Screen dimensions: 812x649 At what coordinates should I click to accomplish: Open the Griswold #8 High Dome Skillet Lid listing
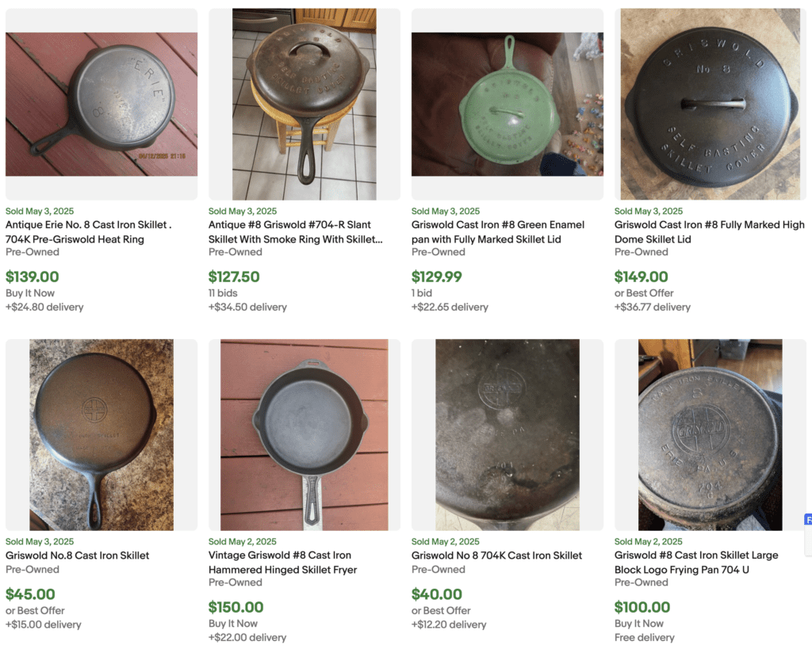709,231
